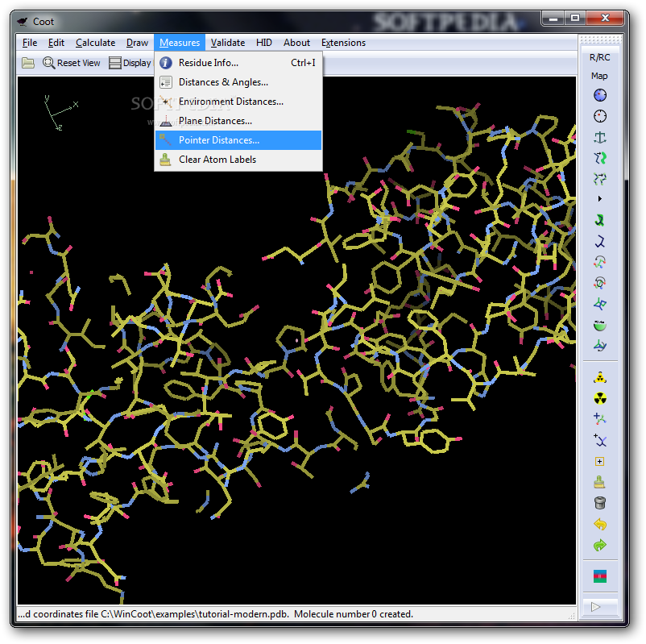Click the side toolbar dotted drag handle

pos(600,40)
